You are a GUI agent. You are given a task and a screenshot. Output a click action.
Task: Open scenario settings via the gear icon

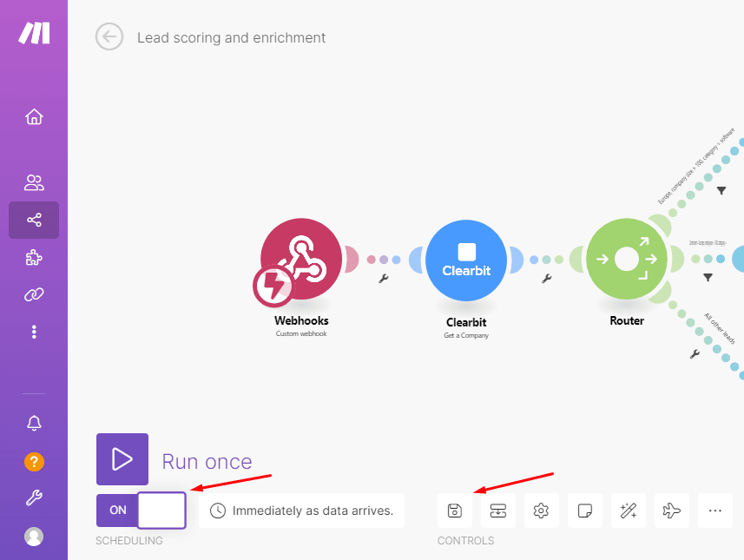click(541, 511)
